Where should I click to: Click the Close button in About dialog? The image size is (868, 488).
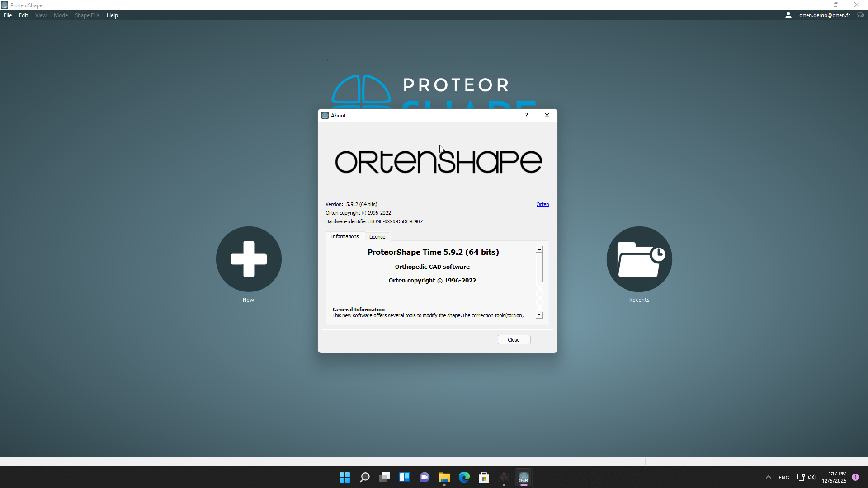tap(514, 340)
